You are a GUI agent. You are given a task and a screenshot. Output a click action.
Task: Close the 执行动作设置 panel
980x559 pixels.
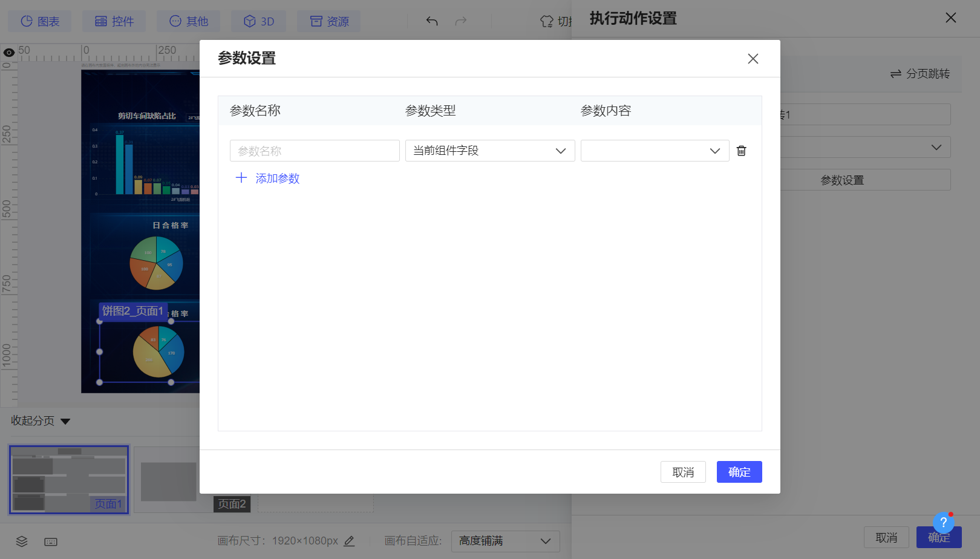[951, 18]
